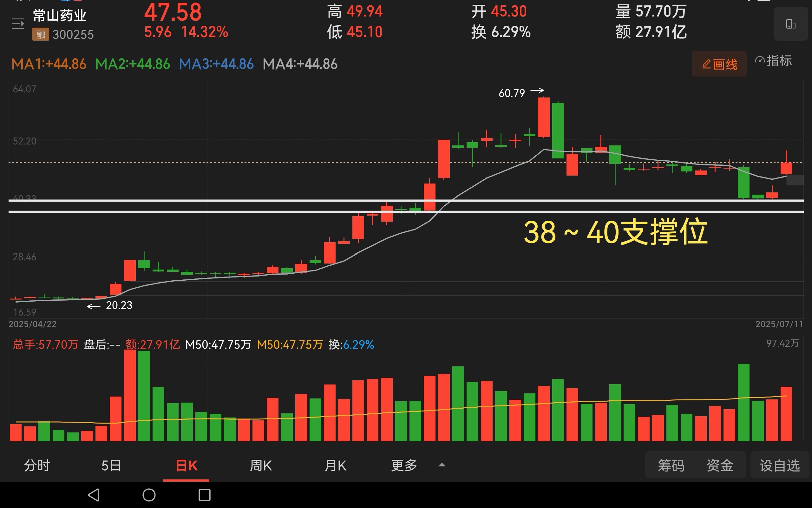Image resolution: width=812 pixels, height=508 pixels.
Task: Switch to the 周K weekly tab
Action: tap(261, 466)
